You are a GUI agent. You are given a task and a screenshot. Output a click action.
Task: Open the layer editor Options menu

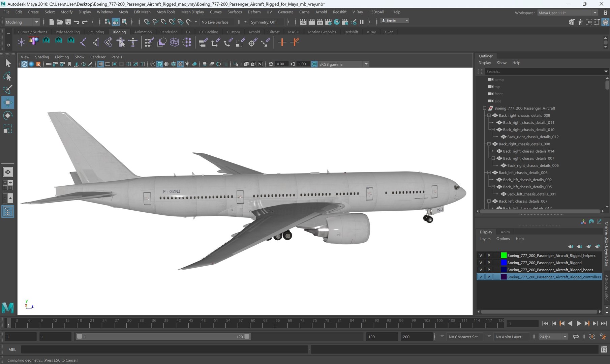click(503, 239)
